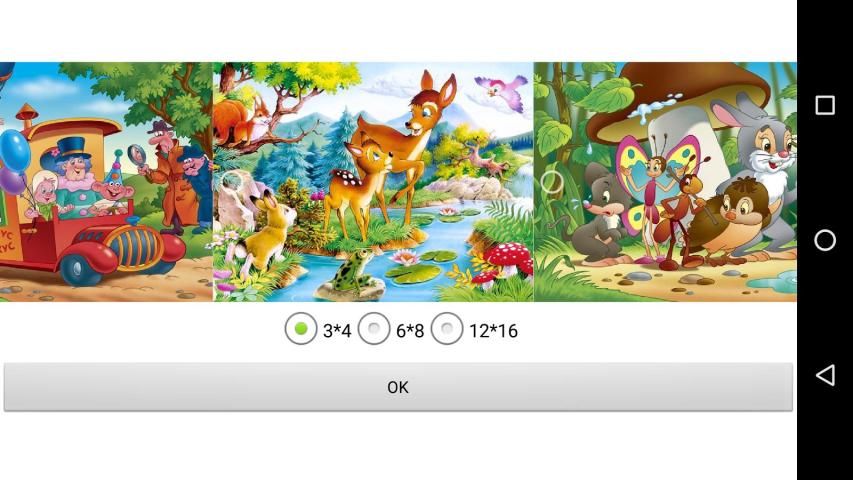The width and height of the screenshot is (853, 480).
Task: Tap the blue balloon in car picture
Action: 14,151
